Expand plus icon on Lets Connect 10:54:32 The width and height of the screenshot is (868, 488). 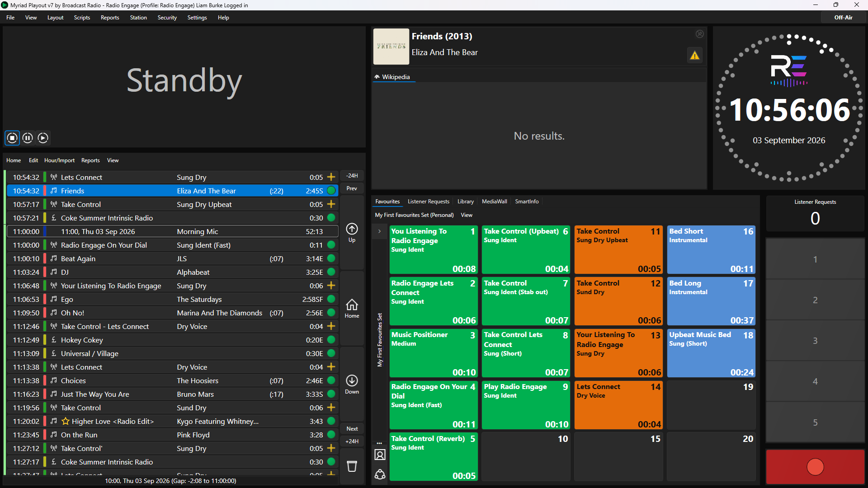331,177
